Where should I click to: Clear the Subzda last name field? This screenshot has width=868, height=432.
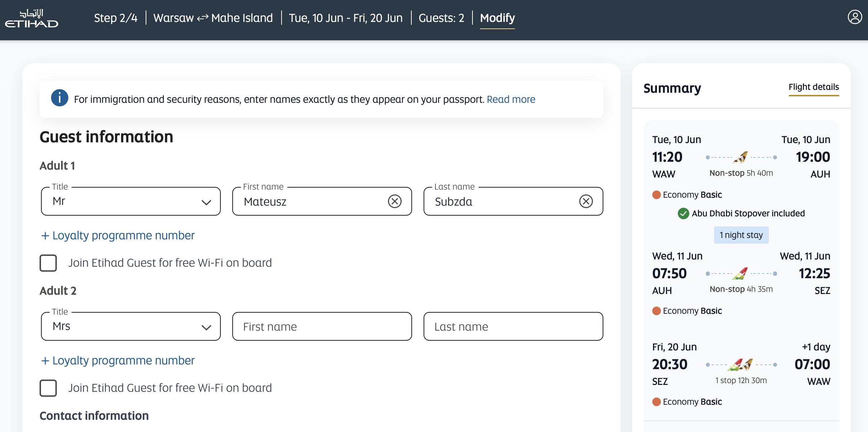coord(586,201)
